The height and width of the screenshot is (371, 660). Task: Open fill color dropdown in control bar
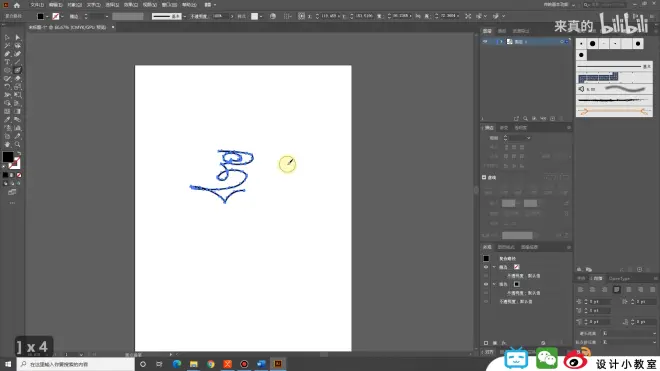click(x=47, y=16)
